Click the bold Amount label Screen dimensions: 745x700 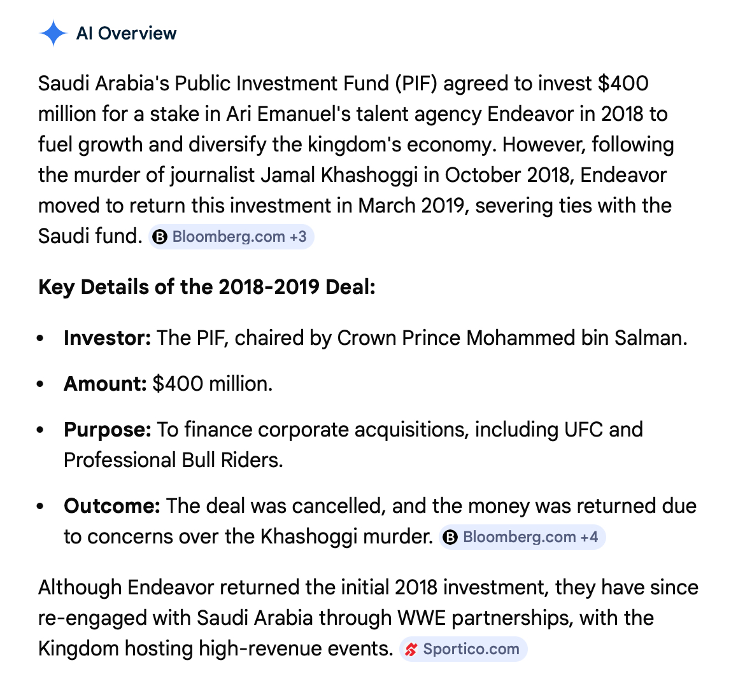pyautogui.click(x=105, y=384)
